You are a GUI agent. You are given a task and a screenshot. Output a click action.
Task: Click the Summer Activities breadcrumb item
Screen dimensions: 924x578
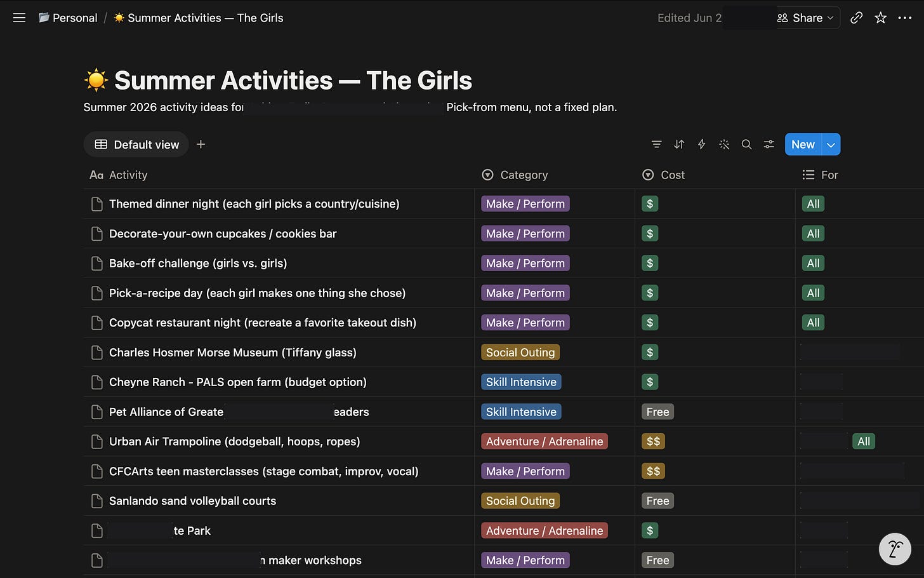199,18
